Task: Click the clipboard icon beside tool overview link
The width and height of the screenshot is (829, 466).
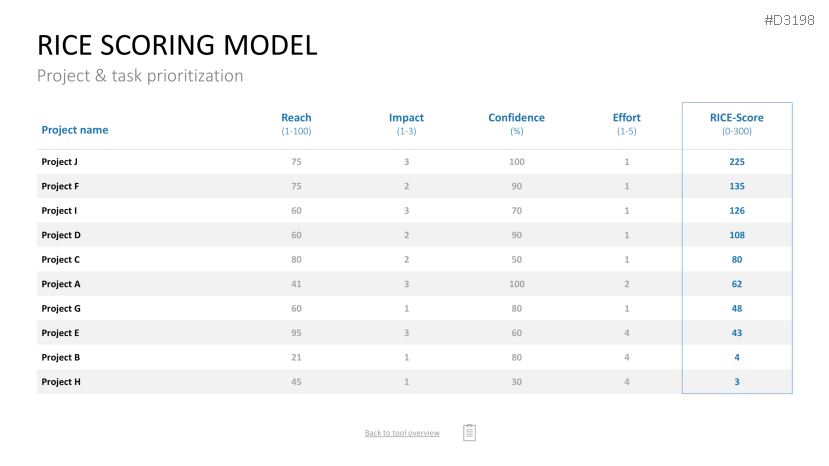Action: 469,432
